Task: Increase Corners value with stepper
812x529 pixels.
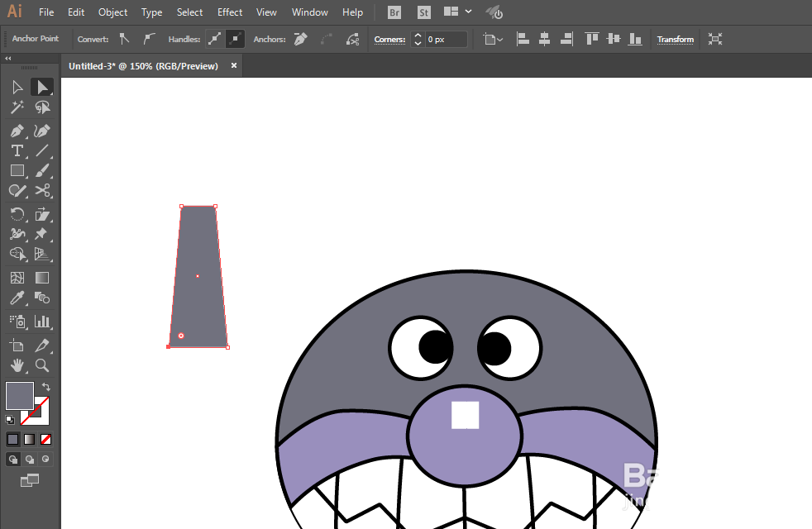Action: click(x=418, y=36)
